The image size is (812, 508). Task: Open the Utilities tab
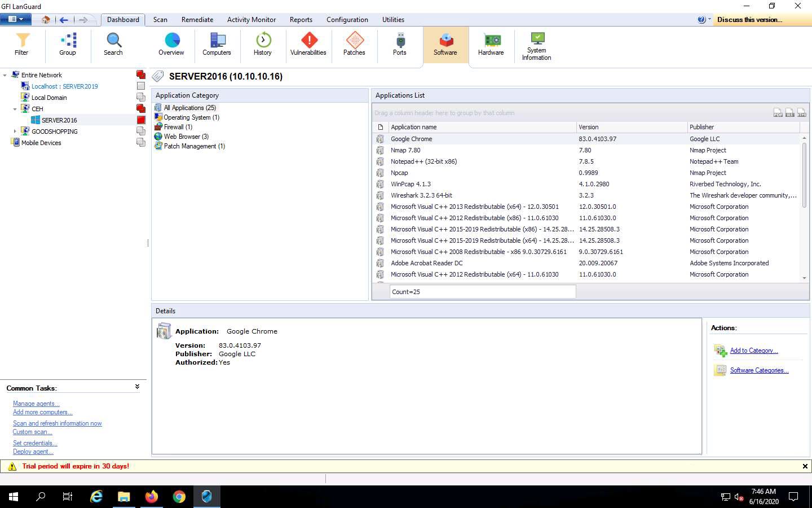click(393, 20)
